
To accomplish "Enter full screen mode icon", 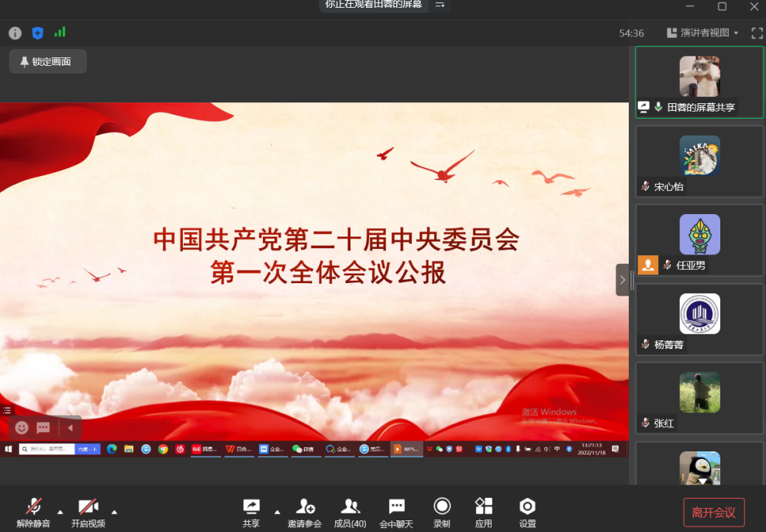I will [757, 33].
